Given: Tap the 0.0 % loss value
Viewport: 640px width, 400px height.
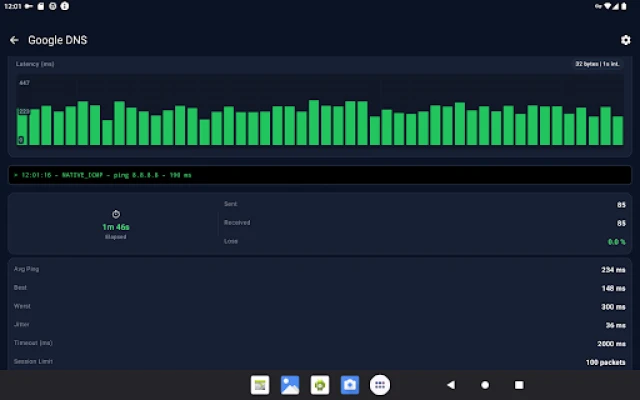Looking at the screenshot, I should click(617, 242).
